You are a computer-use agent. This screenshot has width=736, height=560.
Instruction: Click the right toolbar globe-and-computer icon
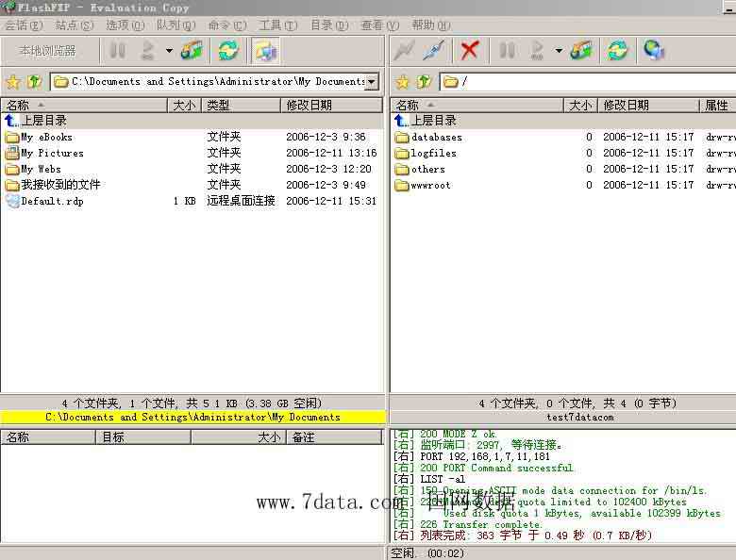coord(654,51)
